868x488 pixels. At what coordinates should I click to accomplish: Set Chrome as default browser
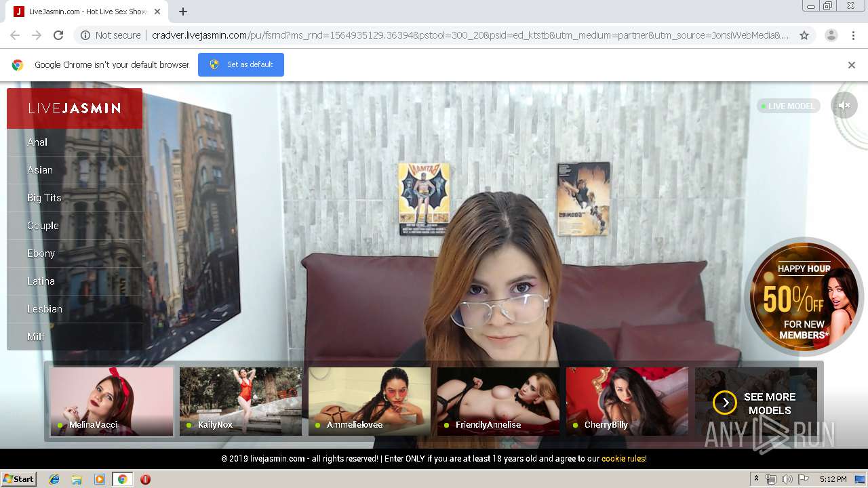pos(241,64)
